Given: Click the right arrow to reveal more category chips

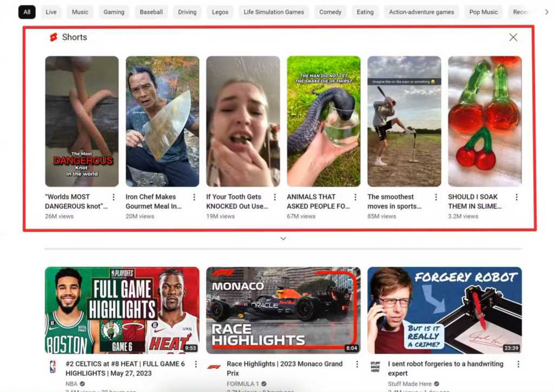Looking at the screenshot, I should pos(547,11).
